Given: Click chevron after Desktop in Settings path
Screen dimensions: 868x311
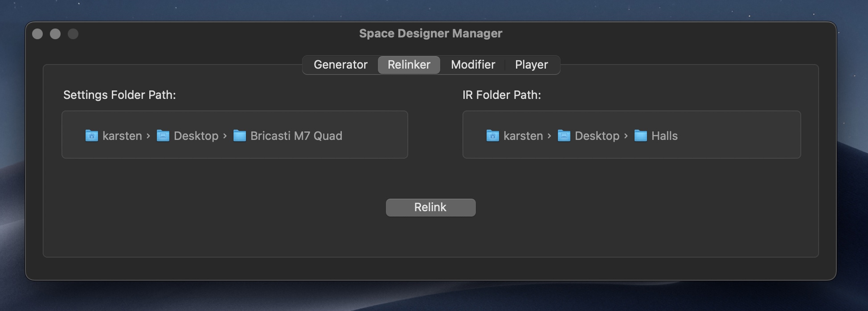Looking at the screenshot, I should click(x=225, y=136).
